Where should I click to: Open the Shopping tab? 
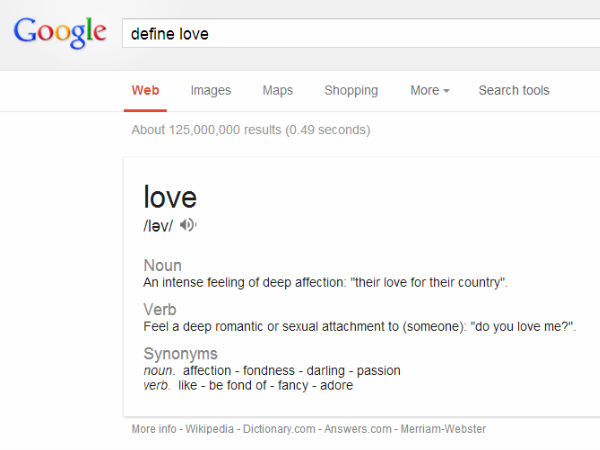tap(351, 90)
